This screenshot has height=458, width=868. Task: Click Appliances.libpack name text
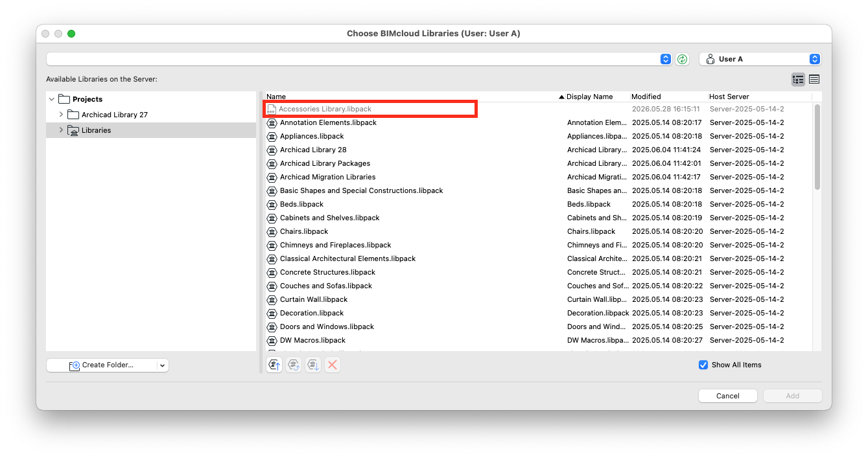(x=312, y=137)
